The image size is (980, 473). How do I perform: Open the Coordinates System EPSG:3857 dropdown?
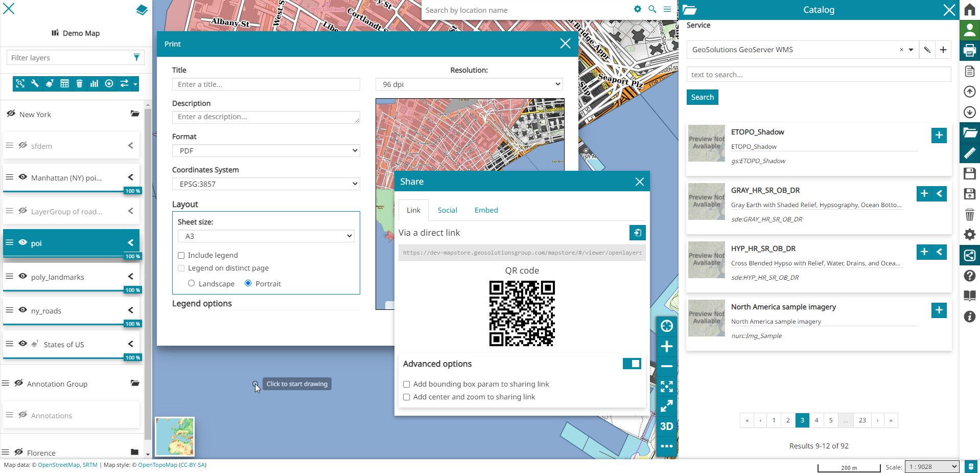(266, 184)
